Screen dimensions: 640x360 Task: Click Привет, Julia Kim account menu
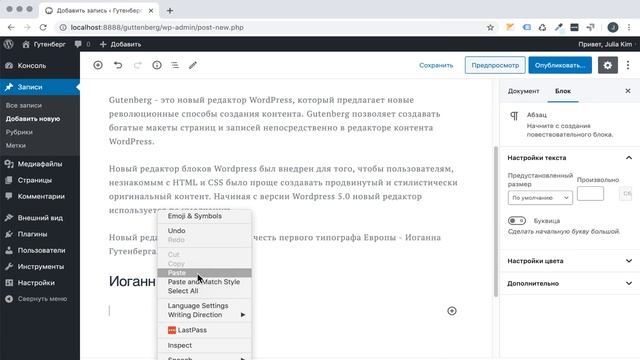tap(606, 44)
